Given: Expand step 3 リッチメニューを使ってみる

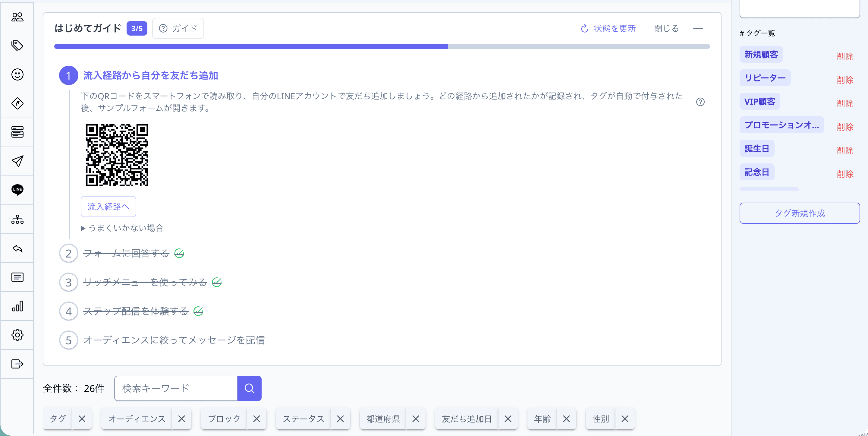Looking at the screenshot, I should (x=145, y=282).
